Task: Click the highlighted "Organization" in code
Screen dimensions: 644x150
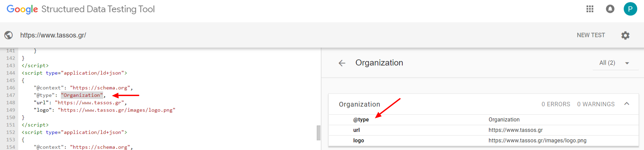Action: (x=82, y=95)
